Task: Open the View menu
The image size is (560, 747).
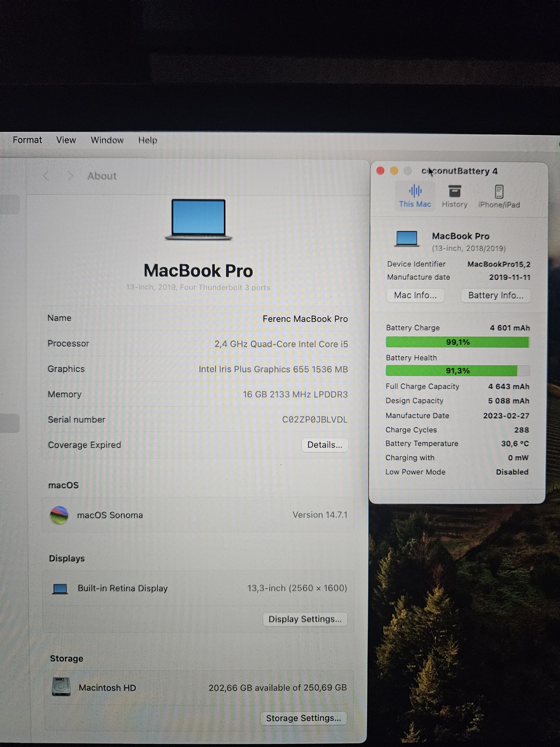Action: (66, 140)
